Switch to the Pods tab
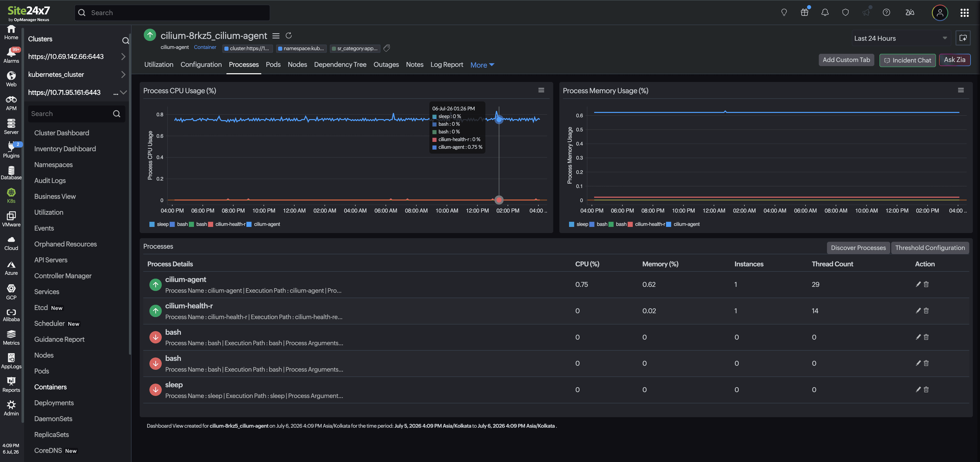The width and height of the screenshot is (980, 462). coord(273,64)
